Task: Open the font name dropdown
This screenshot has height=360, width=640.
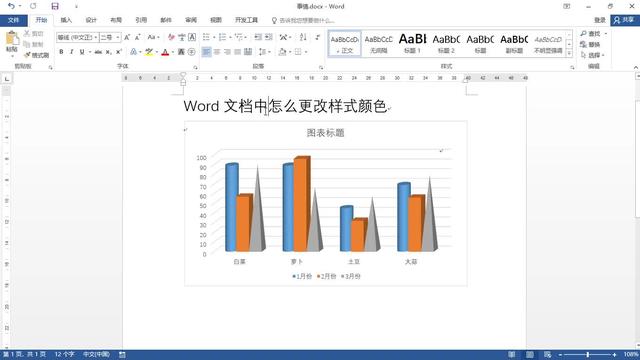Action: coord(96,38)
